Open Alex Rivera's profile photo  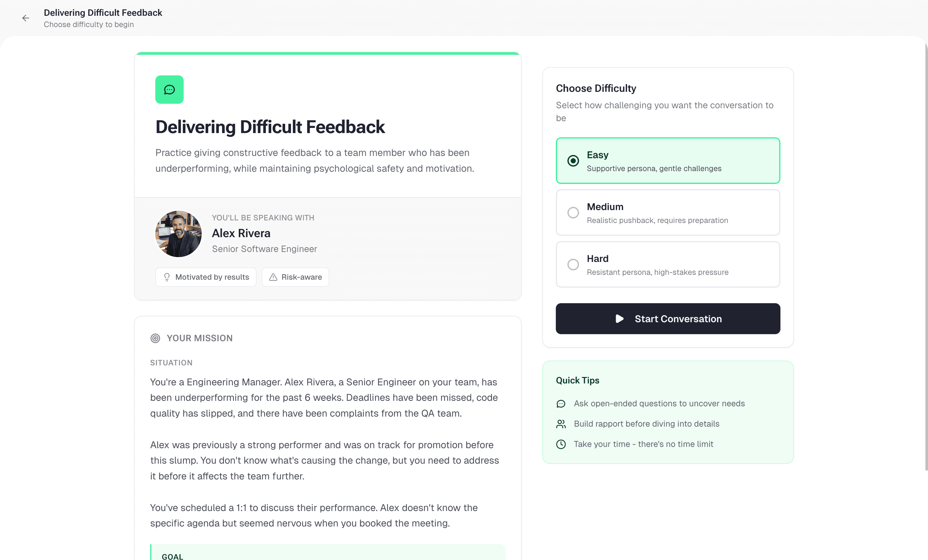[179, 234]
